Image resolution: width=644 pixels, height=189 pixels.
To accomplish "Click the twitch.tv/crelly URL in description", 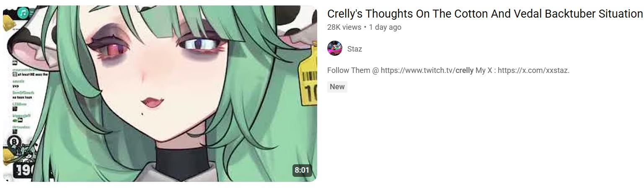I will (427, 70).
